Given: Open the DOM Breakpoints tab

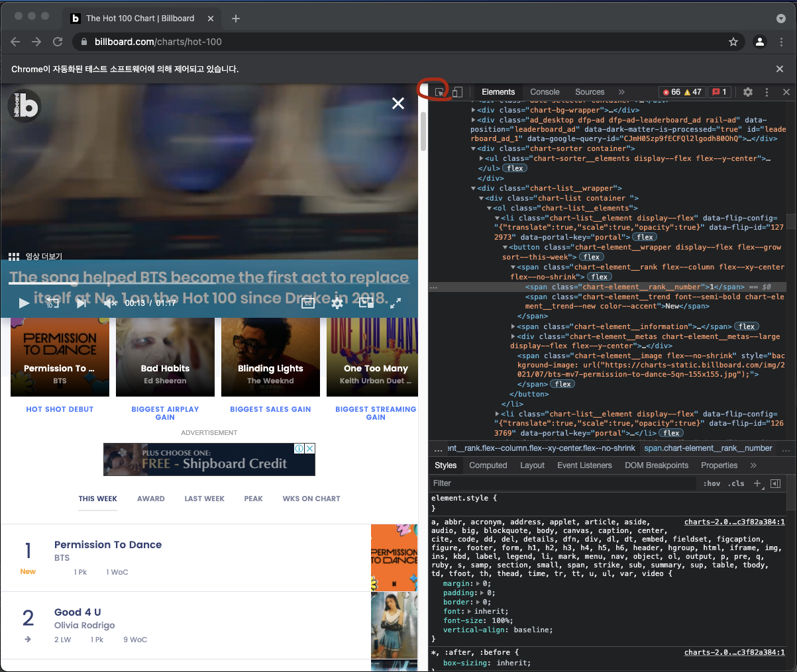Looking at the screenshot, I should [x=657, y=465].
